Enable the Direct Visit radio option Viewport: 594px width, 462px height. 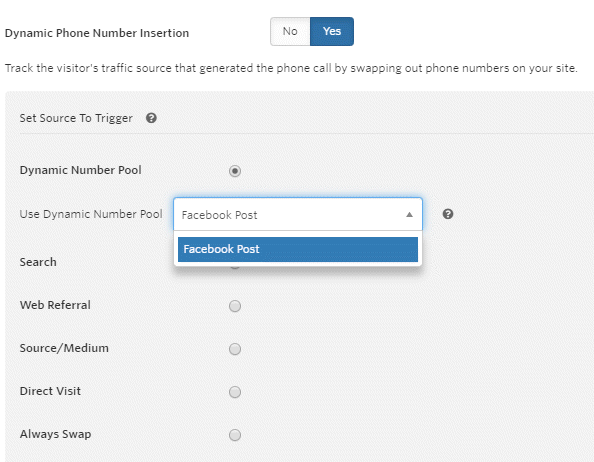pyautogui.click(x=235, y=392)
